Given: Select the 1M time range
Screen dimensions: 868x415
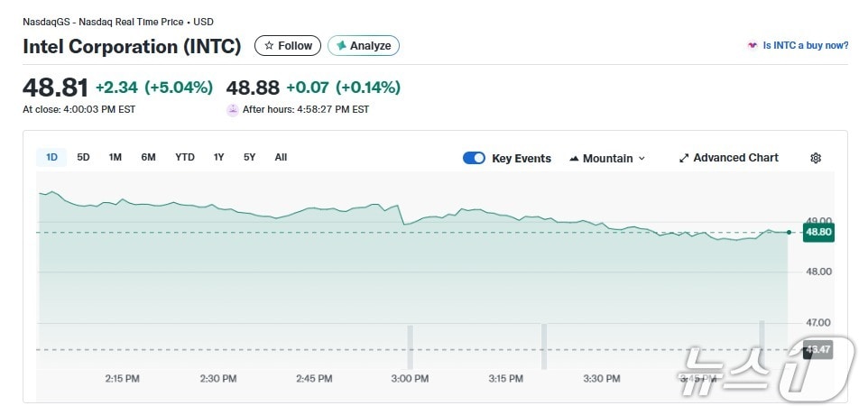Looking at the screenshot, I should (115, 157).
